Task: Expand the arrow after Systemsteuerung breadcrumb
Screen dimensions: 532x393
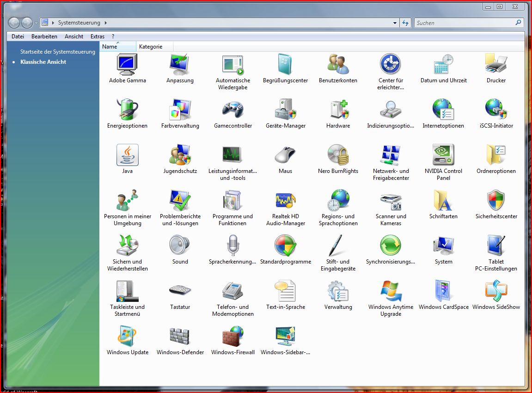Action: [105, 23]
